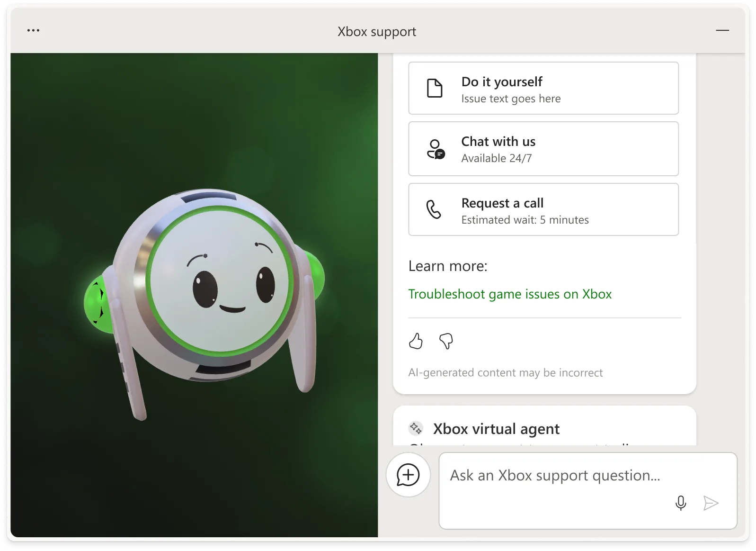Click the document icon on Do it yourself
This screenshot has height=551, width=756.
tap(435, 89)
